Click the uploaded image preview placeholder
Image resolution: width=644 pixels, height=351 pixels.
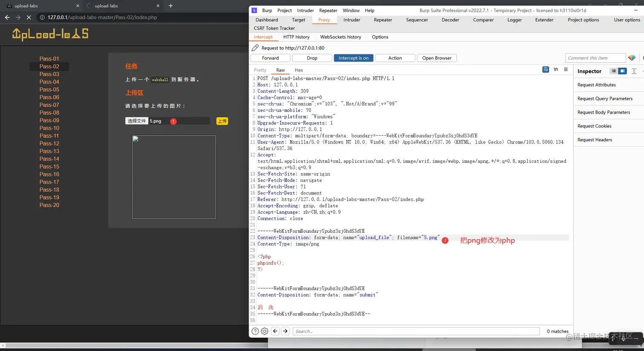pos(174,177)
